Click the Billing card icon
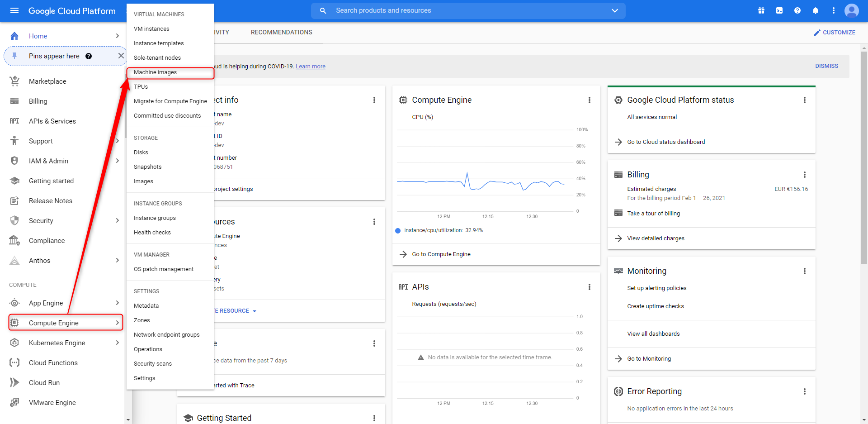The image size is (868, 424). click(x=14, y=101)
